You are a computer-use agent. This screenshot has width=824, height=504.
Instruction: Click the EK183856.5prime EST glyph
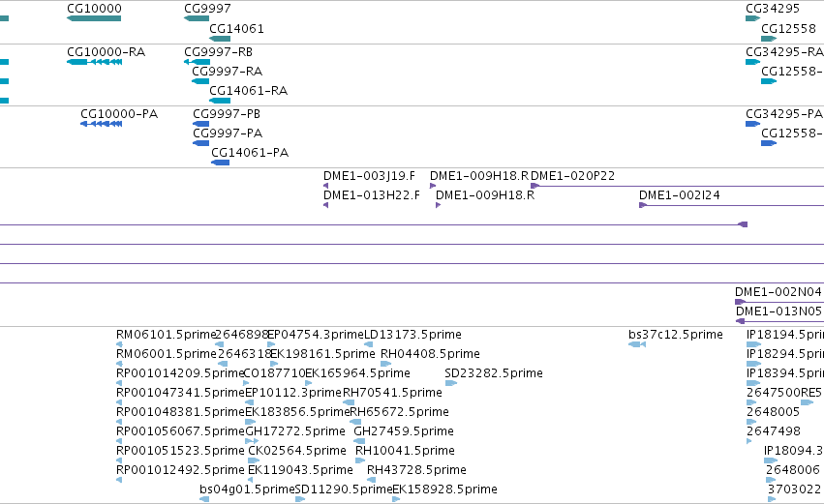[250, 422]
